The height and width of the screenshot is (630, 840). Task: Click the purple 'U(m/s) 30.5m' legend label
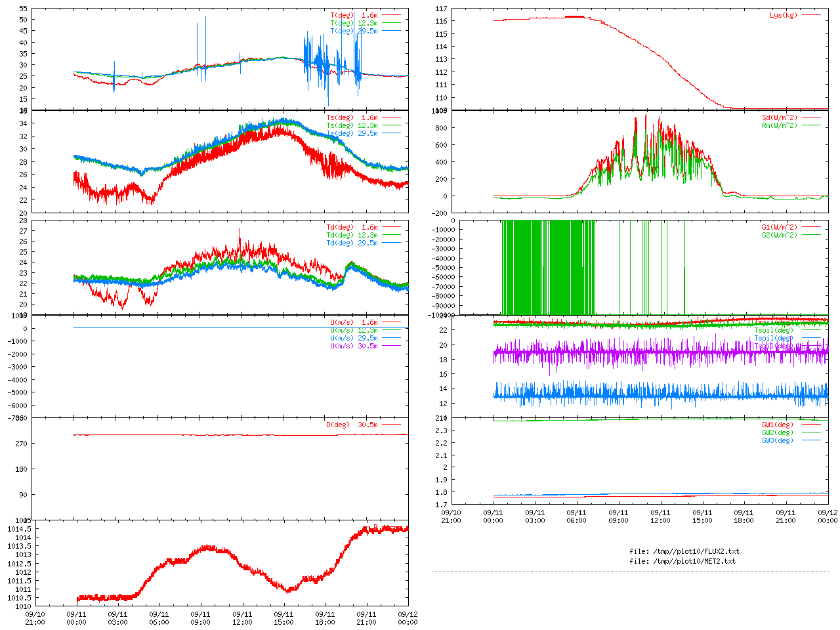tap(354, 346)
